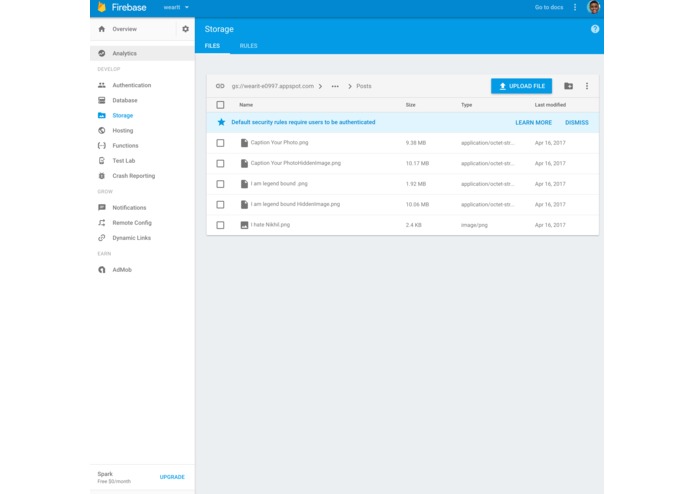Screen dimensions: 695x494
Task: Click the Overview home icon
Action: (102, 29)
